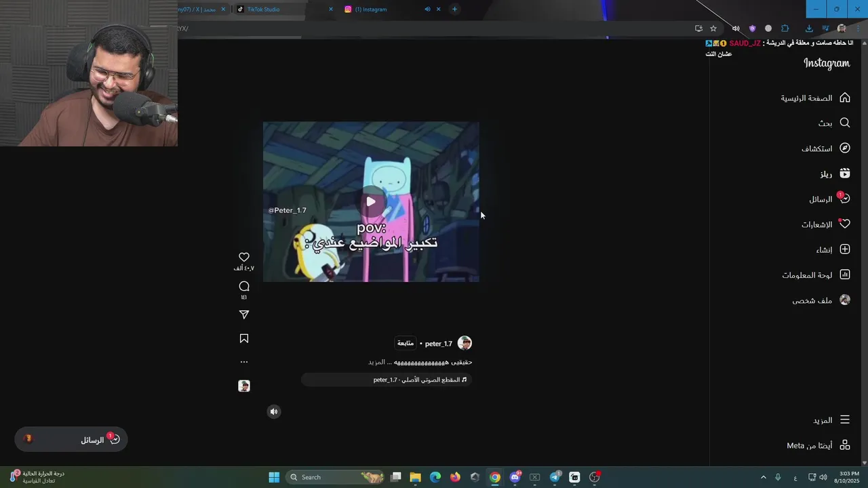The height and width of the screenshot is (488, 868).
Task: Play the paused reel video
Action: click(x=371, y=201)
